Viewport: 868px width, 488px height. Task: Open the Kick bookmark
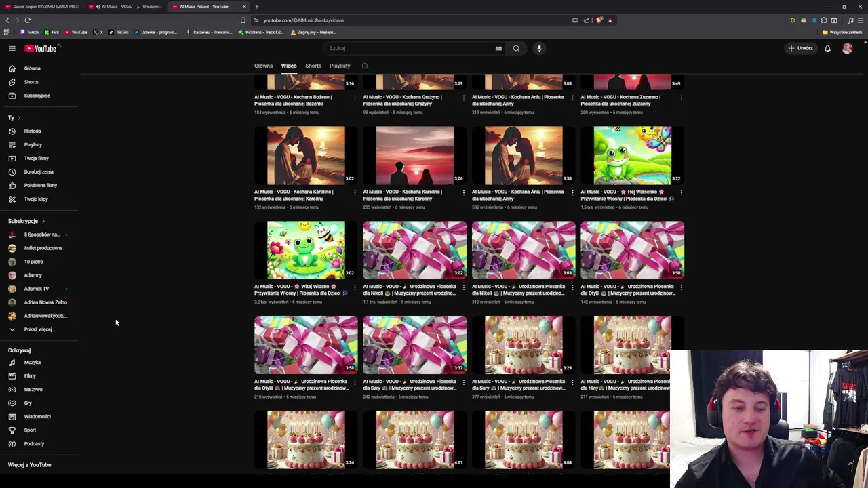pyautogui.click(x=52, y=32)
